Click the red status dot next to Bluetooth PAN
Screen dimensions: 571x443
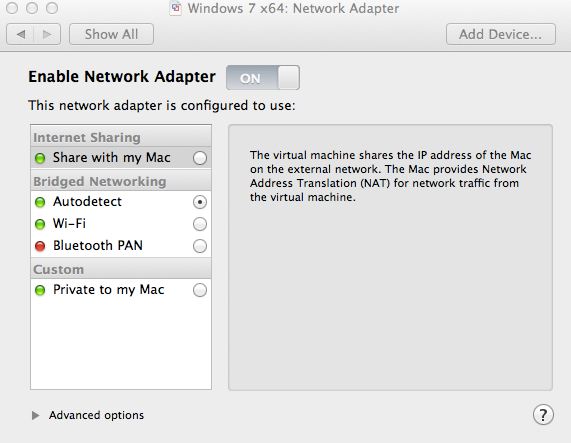click(x=40, y=246)
